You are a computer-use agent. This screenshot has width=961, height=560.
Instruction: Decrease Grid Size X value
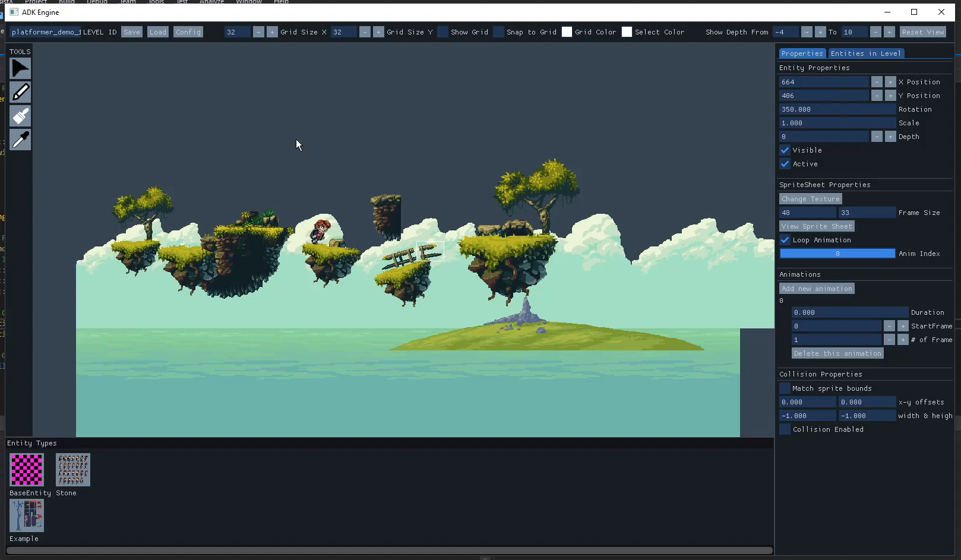coord(258,32)
